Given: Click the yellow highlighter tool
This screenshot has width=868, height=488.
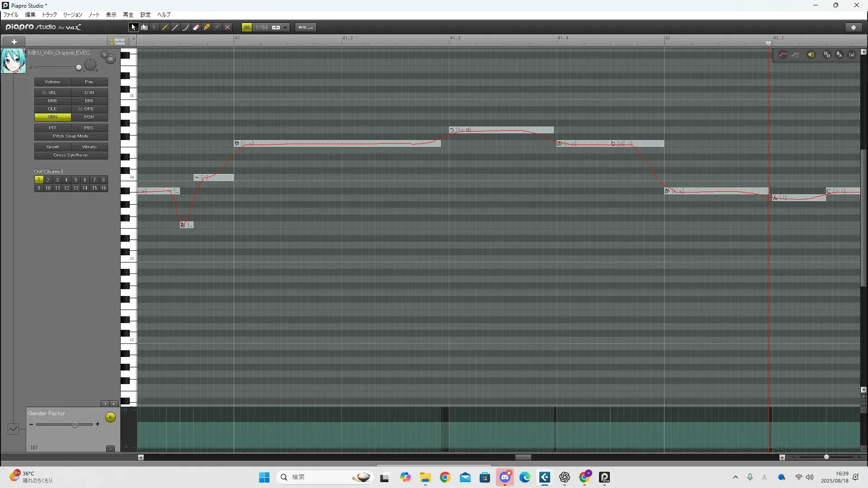Looking at the screenshot, I should point(207,28).
